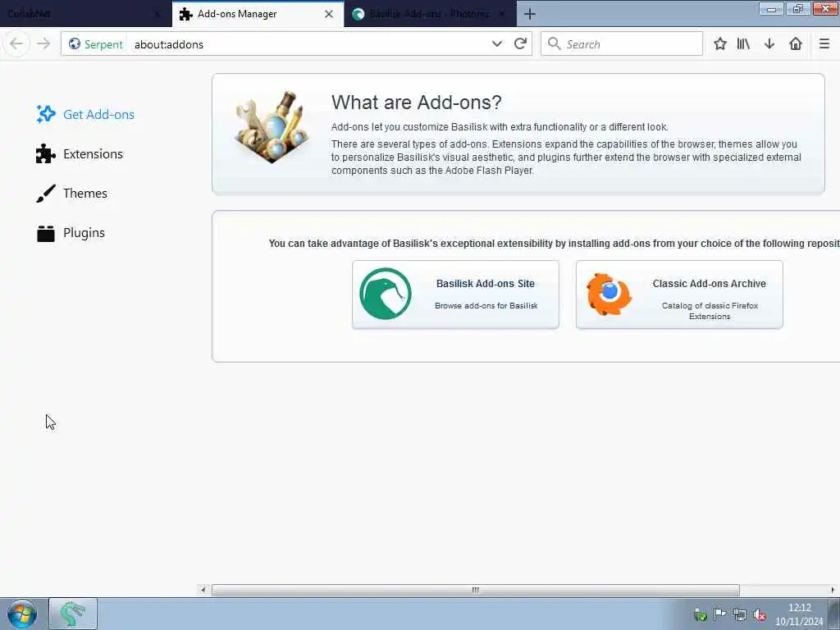Go forward with the forward arrow

[43, 44]
